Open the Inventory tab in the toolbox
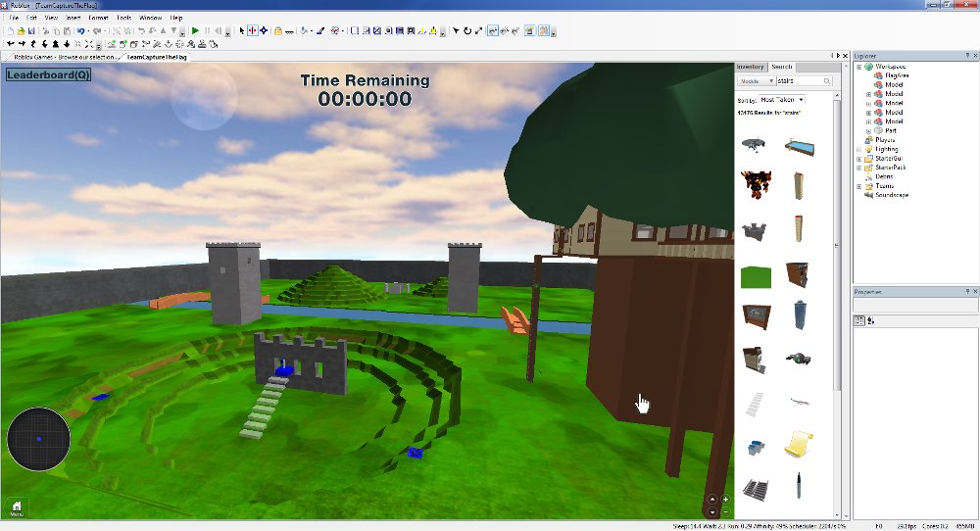Image resolution: width=980 pixels, height=531 pixels. 750,67
